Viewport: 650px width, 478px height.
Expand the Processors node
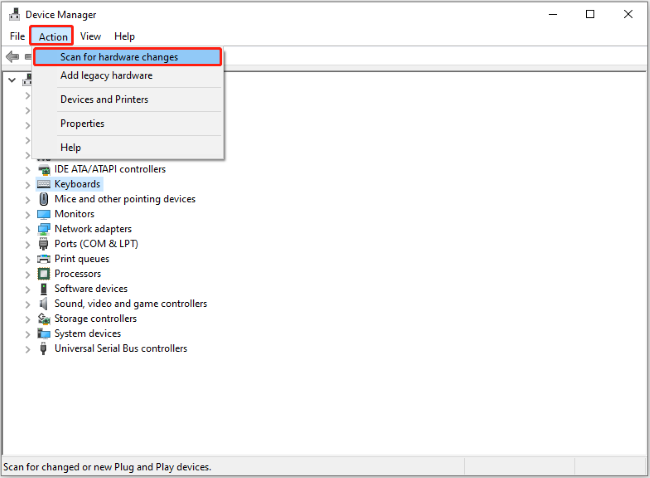[x=28, y=274]
